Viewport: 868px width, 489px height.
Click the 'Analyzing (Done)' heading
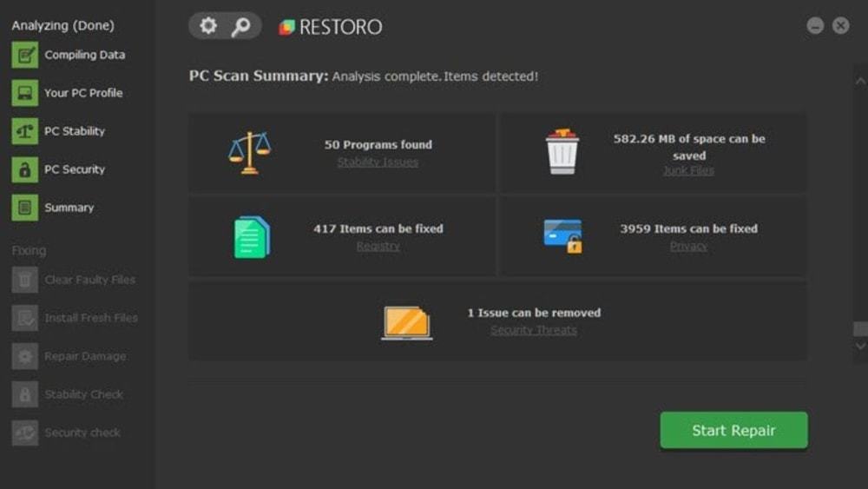pos(63,25)
